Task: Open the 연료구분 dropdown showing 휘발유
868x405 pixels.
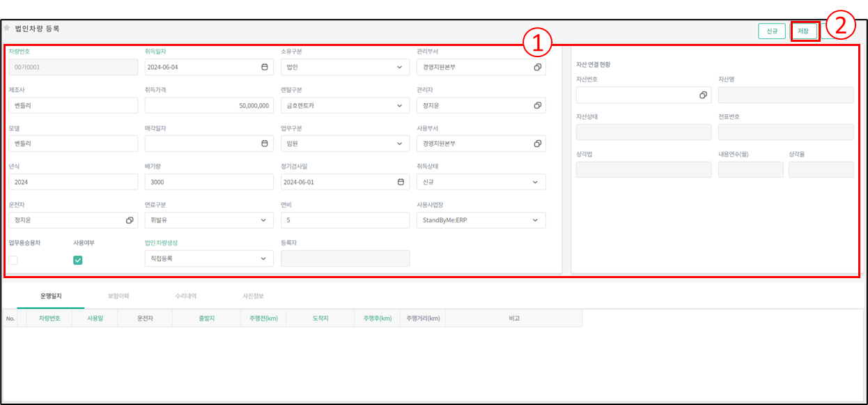Action: point(263,220)
